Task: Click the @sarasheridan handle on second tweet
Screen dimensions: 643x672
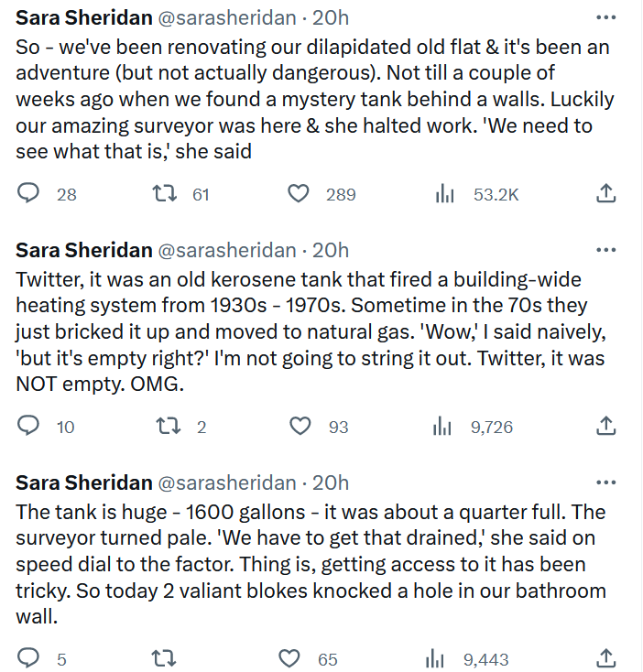Action: pos(228,251)
